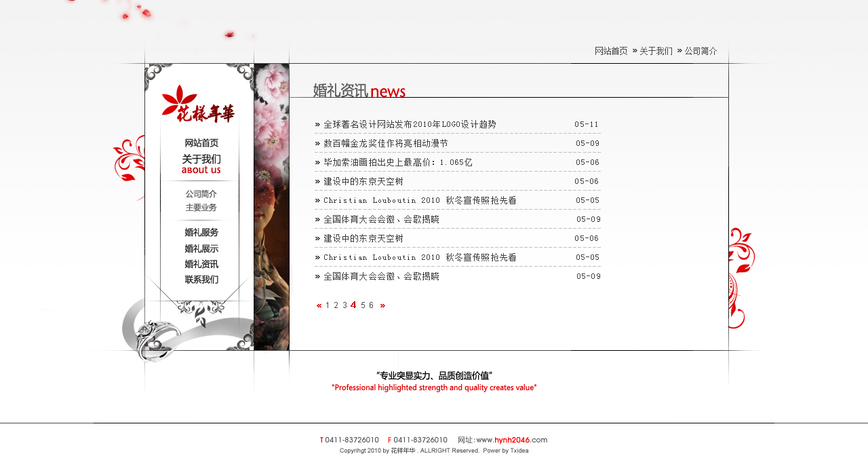The image size is (868, 475).
Task: Open news about 2010年LOGO设计趋势
Action: (410, 125)
